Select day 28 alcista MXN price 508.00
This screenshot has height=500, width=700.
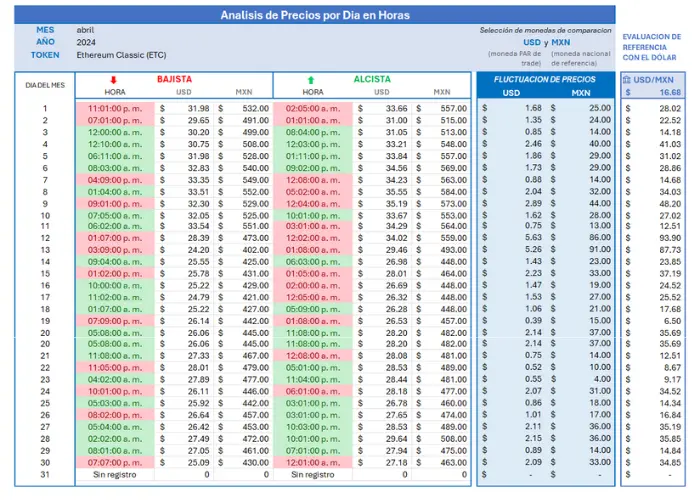(x=453, y=439)
